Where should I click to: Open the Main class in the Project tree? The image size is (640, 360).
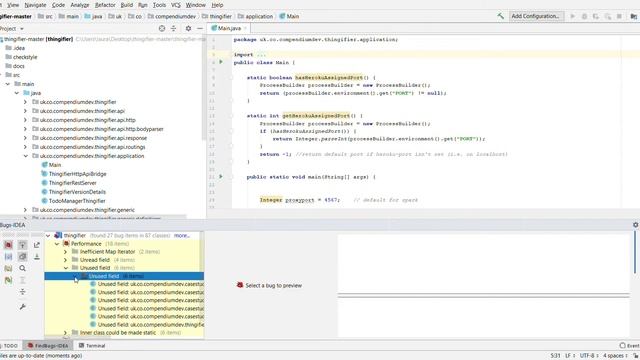point(55,165)
